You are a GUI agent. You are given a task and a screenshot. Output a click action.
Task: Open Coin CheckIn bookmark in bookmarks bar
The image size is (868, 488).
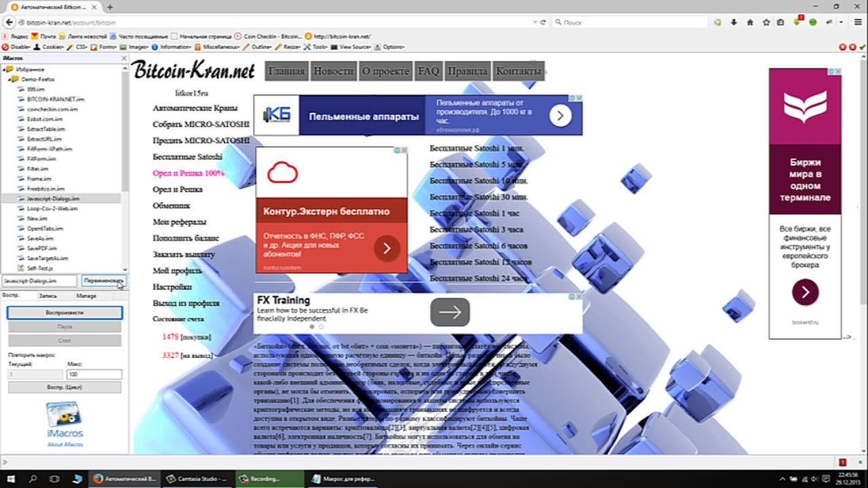tap(268, 36)
